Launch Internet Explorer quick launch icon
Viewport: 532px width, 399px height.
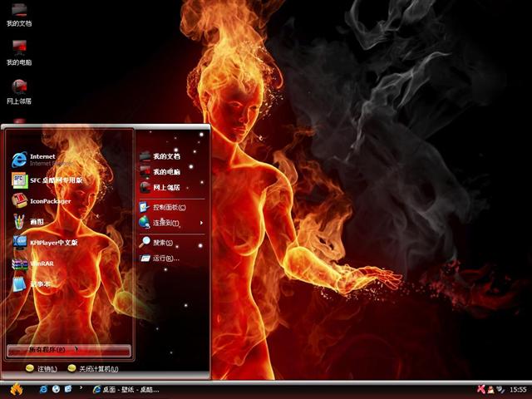(x=43, y=389)
